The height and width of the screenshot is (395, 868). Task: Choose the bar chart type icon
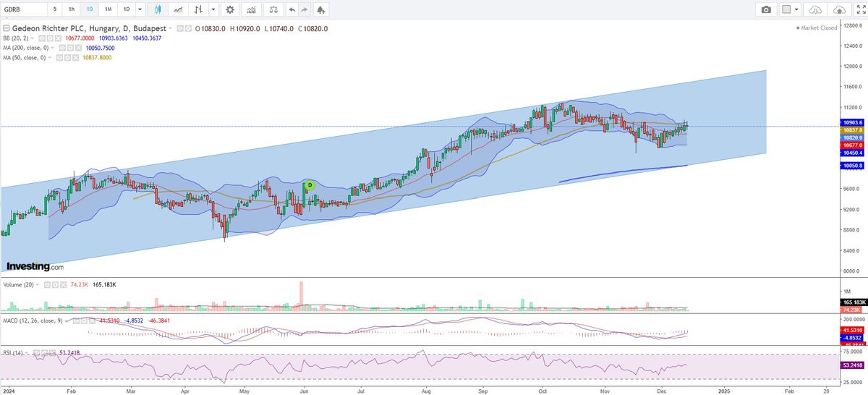tap(197, 9)
